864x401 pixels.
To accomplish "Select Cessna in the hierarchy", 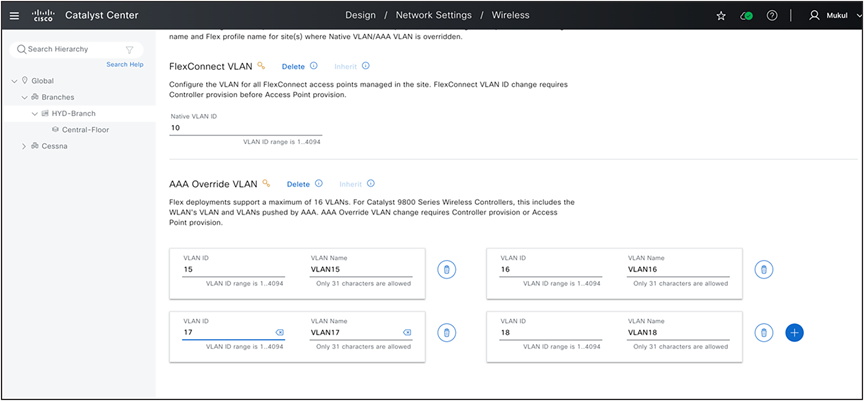I will (x=55, y=147).
